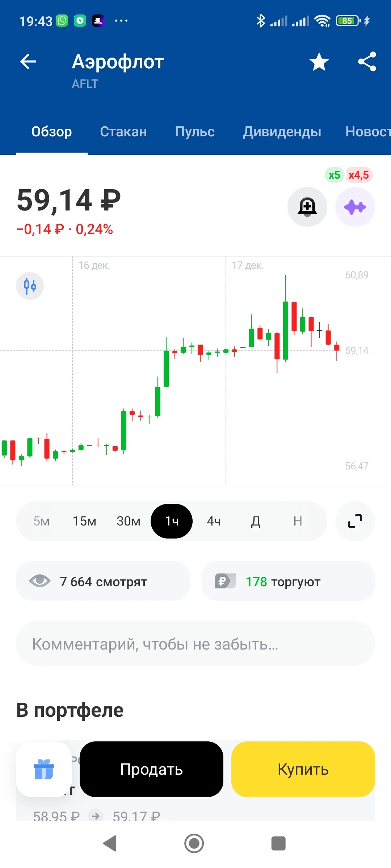391x868 pixels.
Task: Open the share icon
Action: pos(367,61)
